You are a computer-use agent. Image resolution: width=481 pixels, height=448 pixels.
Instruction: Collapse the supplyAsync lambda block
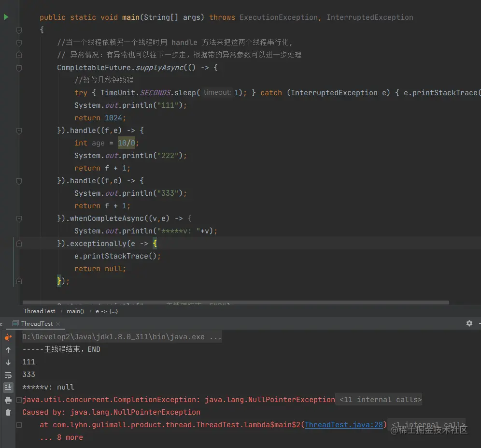tap(19, 68)
